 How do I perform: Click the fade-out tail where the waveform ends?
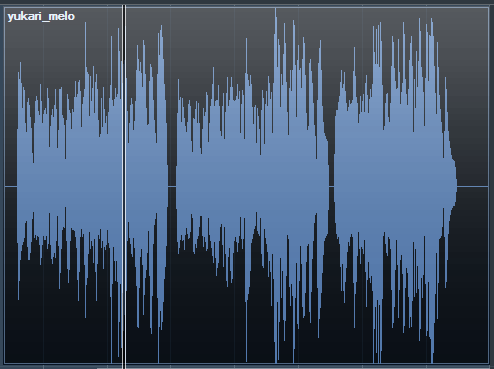click(453, 187)
